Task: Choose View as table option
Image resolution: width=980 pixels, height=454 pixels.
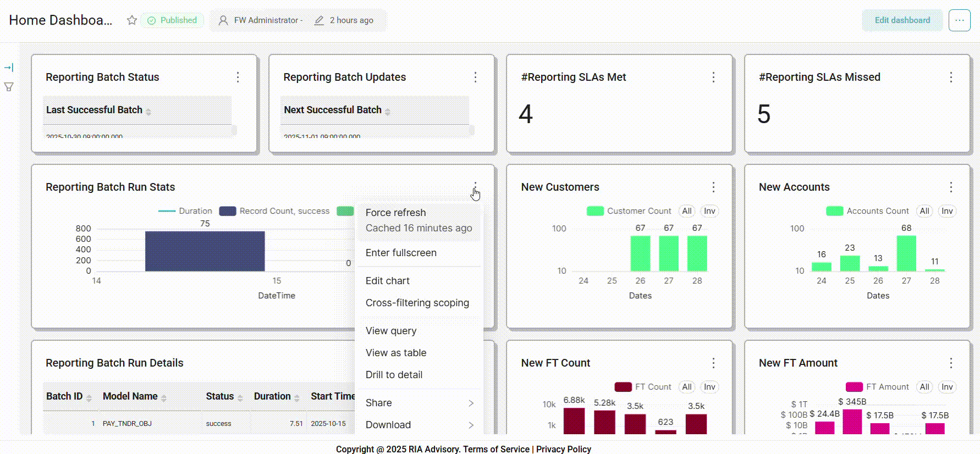Action: pos(396,353)
